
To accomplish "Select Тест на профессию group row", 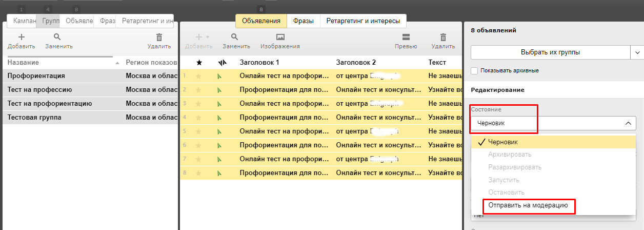I will click(90, 90).
